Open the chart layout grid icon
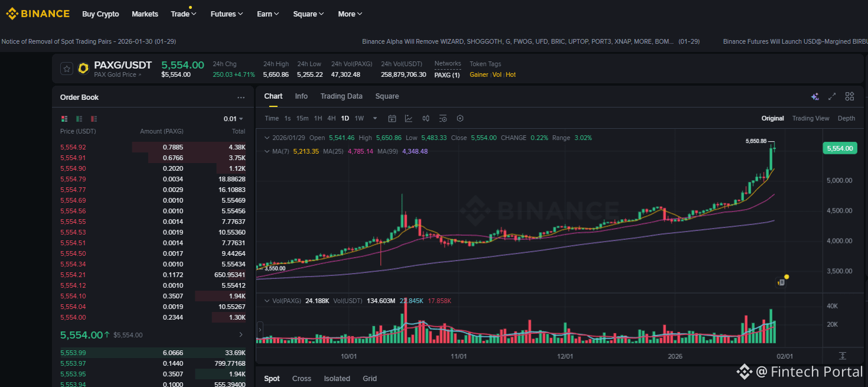This screenshot has height=387, width=868. [850, 96]
